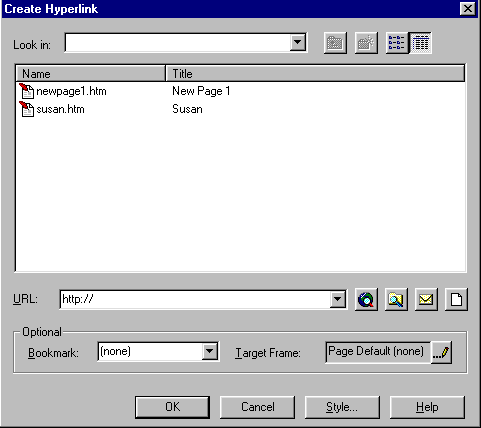Use web browser to select page icon
Viewport: 481px width, 428px height.
click(x=366, y=300)
